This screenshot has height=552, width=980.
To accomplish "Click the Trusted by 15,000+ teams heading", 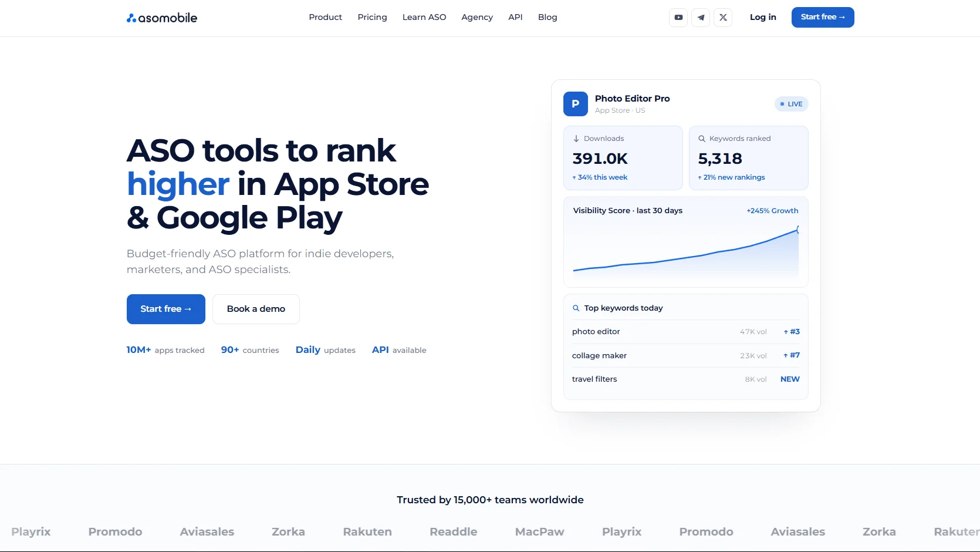I will [490, 500].
